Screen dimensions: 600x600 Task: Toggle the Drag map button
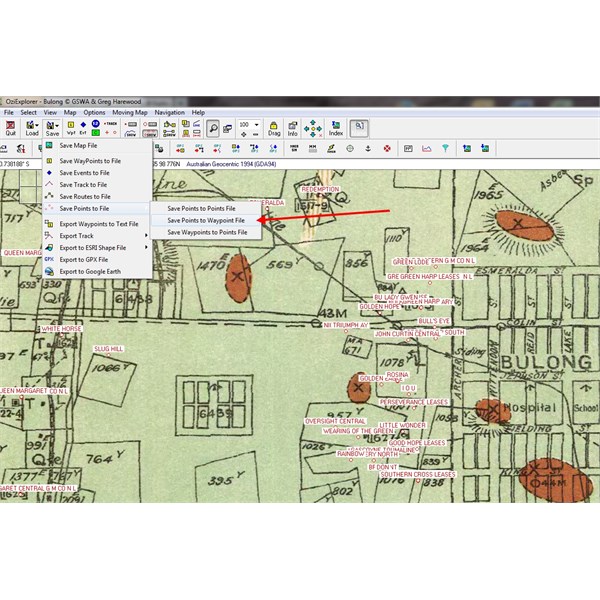click(x=274, y=129)
